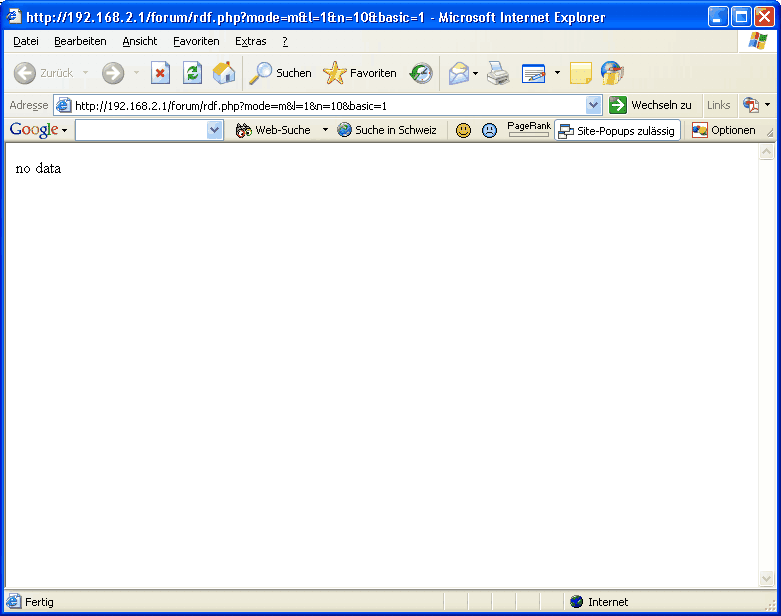Expand the forward button history dropdown

(x=136, y=73)
